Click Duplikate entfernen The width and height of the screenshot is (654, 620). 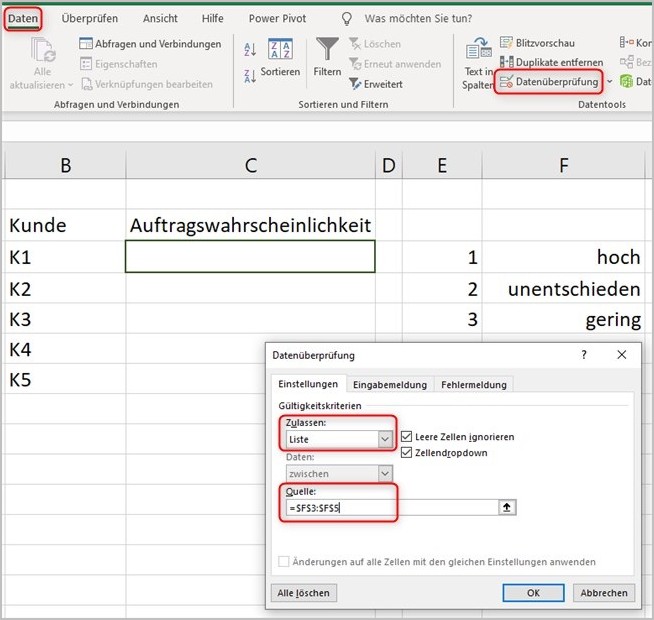(551, 62)
